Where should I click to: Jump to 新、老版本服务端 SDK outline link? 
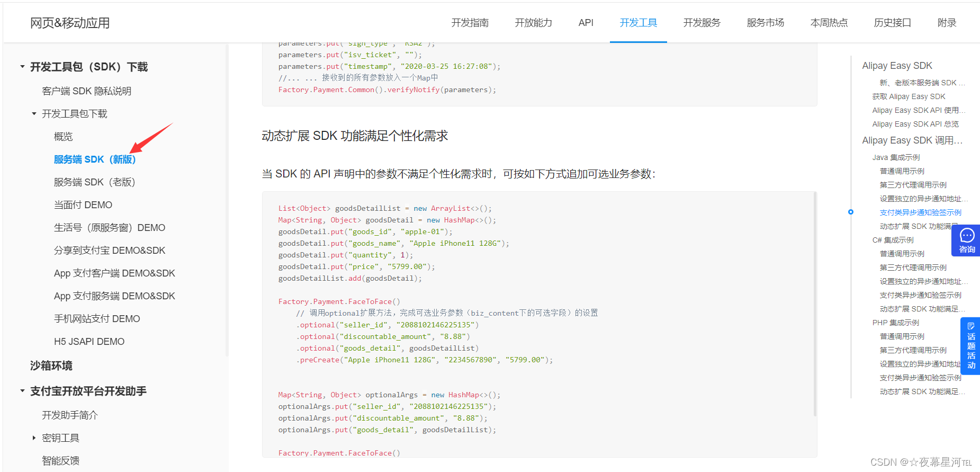922,83
